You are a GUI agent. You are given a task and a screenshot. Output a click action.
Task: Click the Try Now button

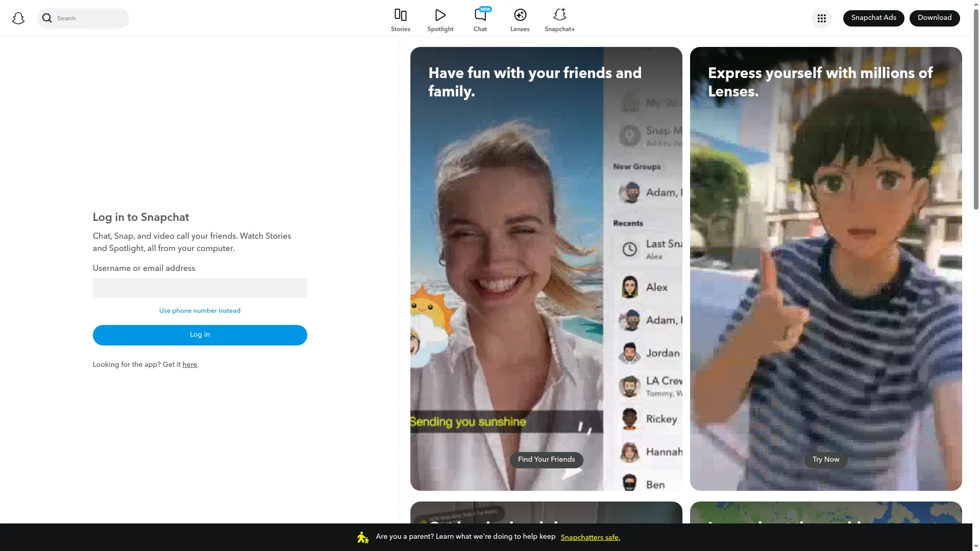[x=826, y=460]
